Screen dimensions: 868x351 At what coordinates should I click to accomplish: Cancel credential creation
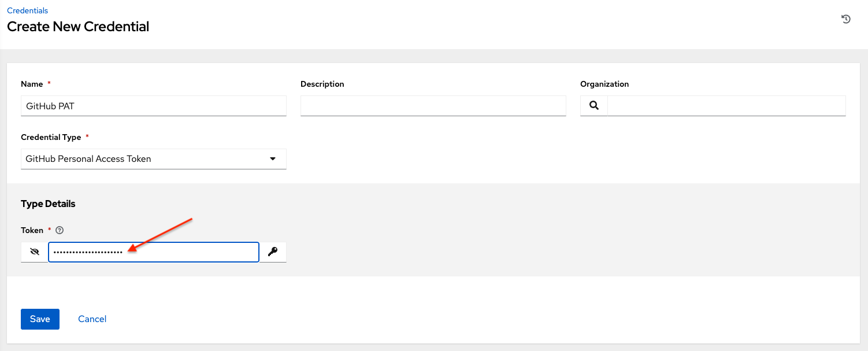coord(92,319)
